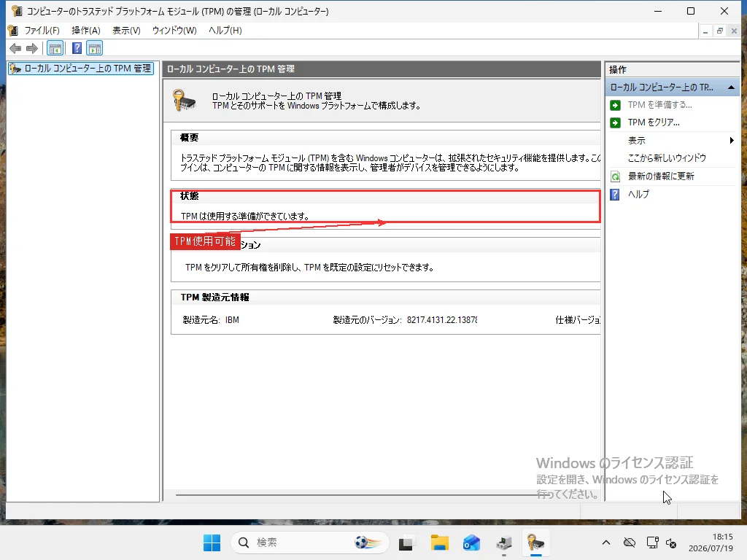Viewport: 747px width, 560px height.
Task: Toggle the Action pane toolbar icon
Action: tap(94, 48)
